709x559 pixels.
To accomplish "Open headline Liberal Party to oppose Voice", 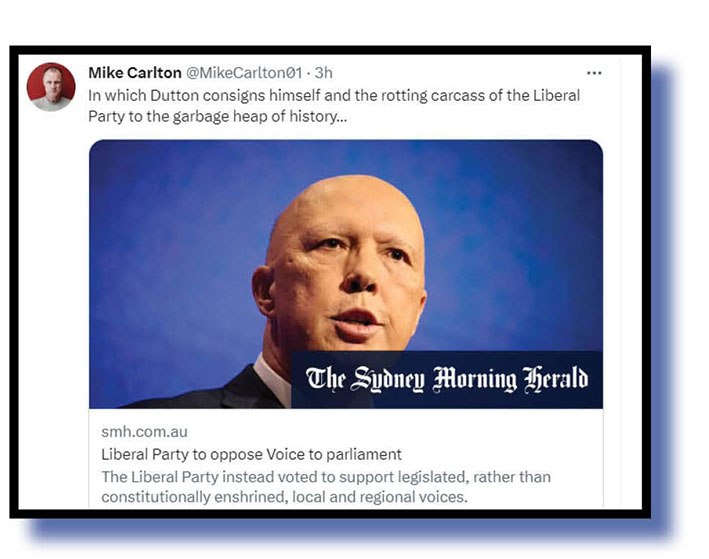I will (251, 454).
